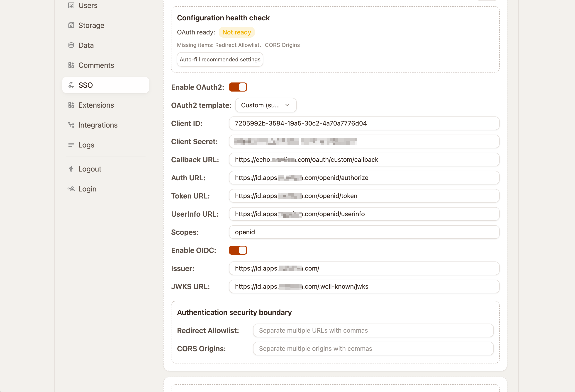Go to the Comments section
Image resolution: width=575 pixels, height=392 pixels.
(106, 65)
